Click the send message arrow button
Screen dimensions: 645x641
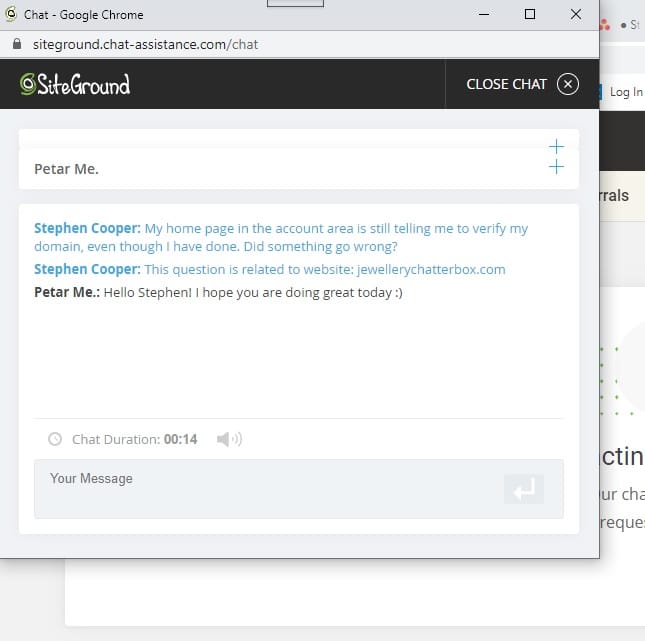(x=524, y=489)
